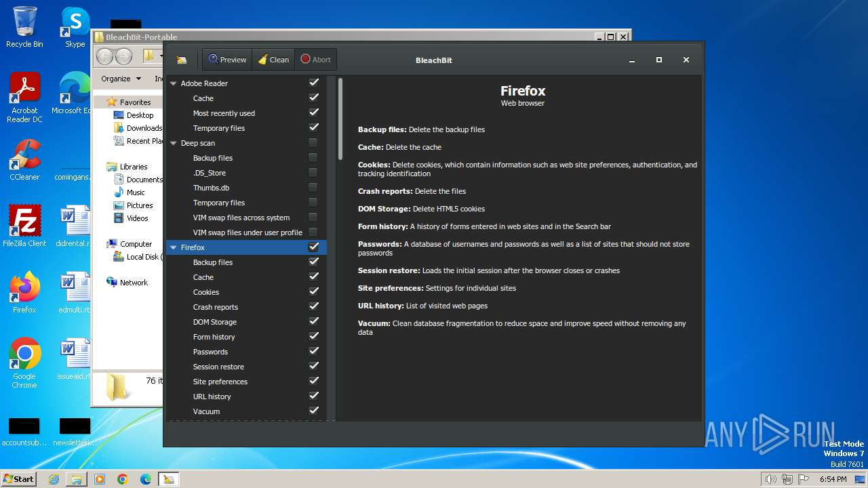
Task: Select Crash reports row
Action: tap(246, 307)
